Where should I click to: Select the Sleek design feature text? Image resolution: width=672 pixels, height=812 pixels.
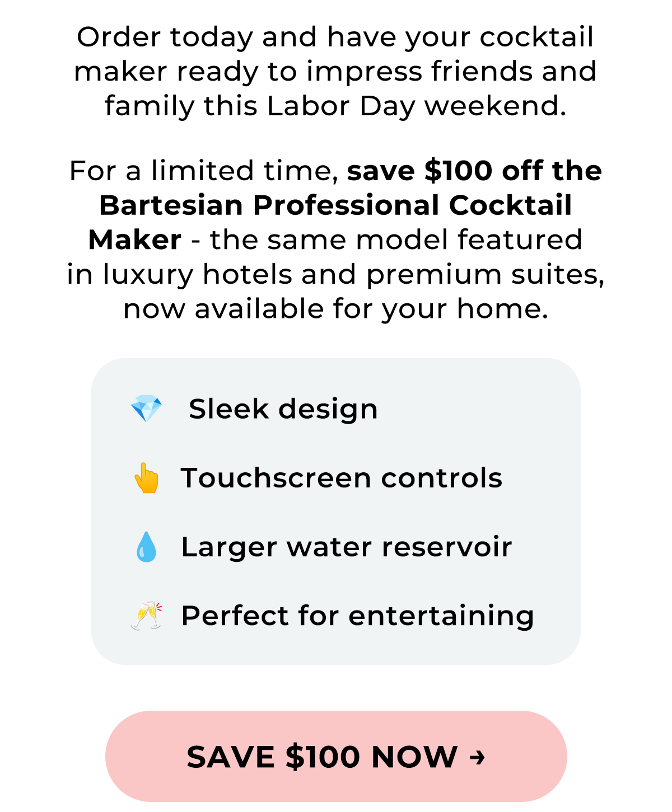pos(283,408)
